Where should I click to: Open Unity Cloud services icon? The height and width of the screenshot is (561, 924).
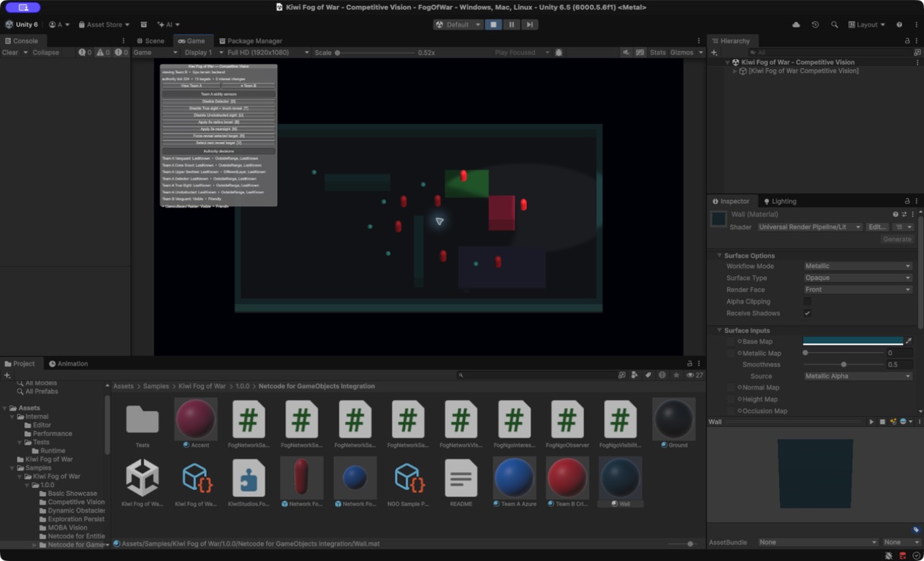(796, 25)
